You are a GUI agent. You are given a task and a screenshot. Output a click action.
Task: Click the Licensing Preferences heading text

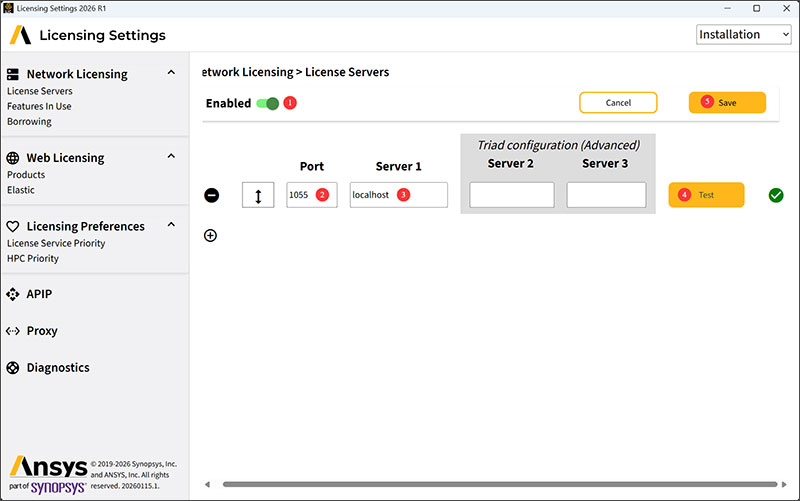point(86,226)
